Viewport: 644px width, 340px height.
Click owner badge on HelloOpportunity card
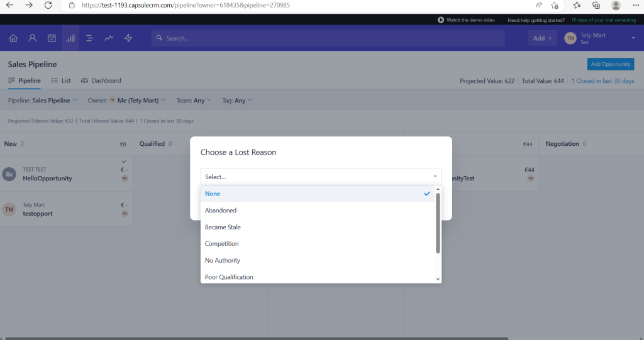(x=125, y=178)
